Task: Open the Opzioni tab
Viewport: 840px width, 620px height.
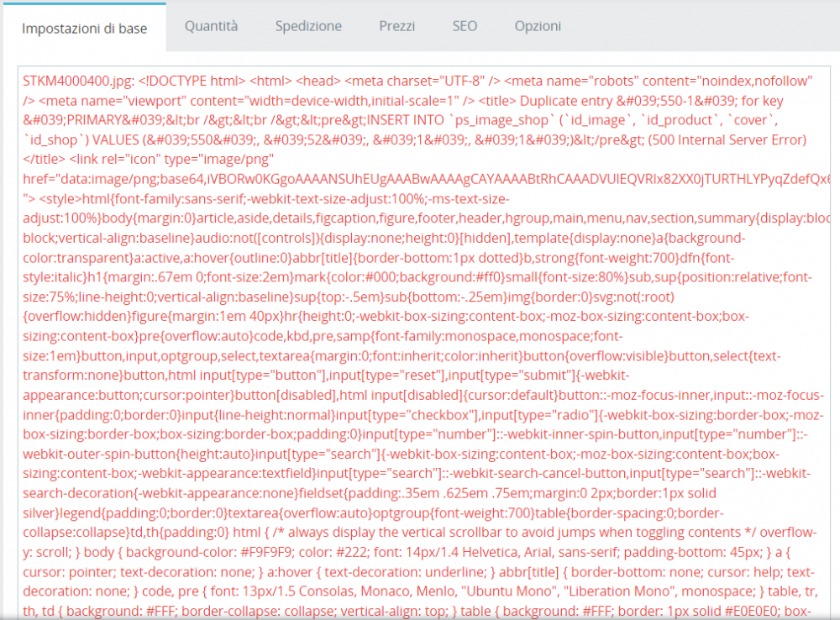Action: pyautogui.click(x=538, y=26)
